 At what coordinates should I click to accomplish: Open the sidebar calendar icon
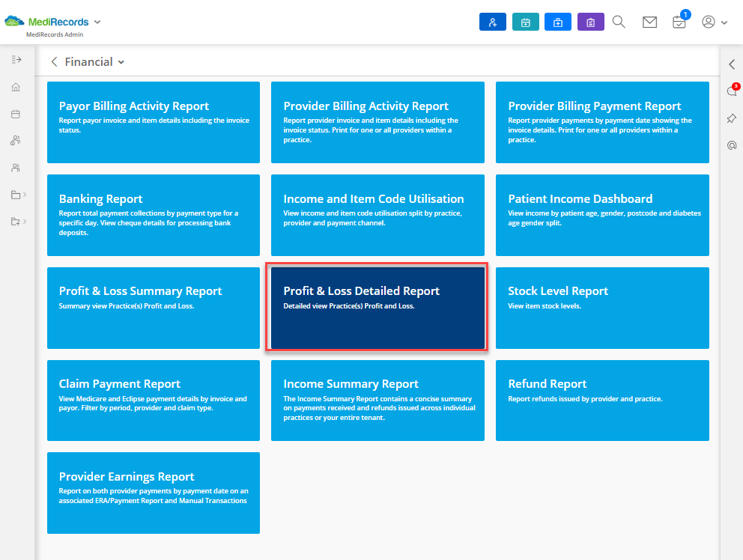click(16, 114)
